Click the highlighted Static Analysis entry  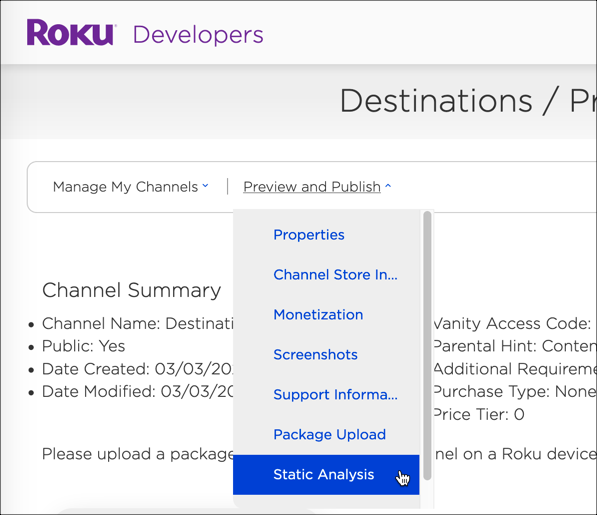(326, 475)
